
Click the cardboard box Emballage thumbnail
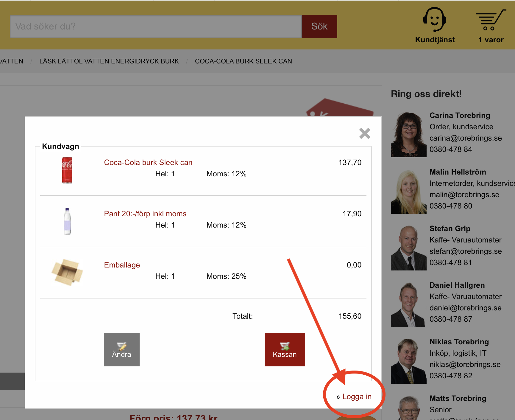click(67, 272)
